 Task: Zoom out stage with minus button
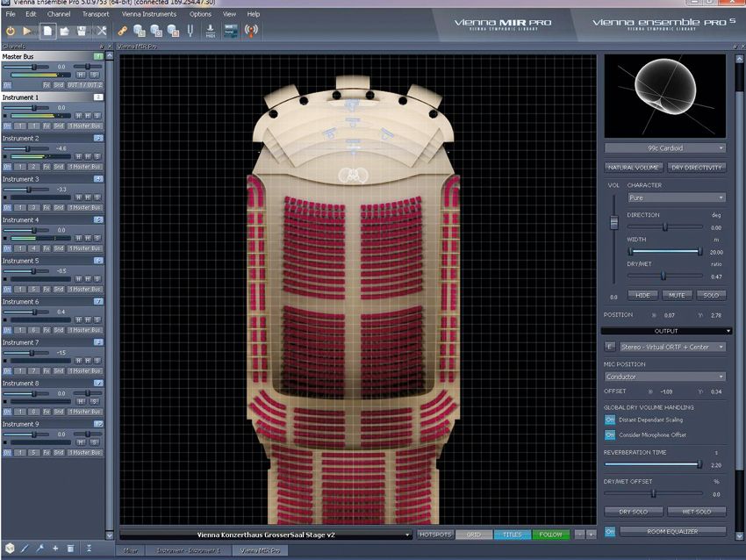pyautogui.click(x=579, y=535)
